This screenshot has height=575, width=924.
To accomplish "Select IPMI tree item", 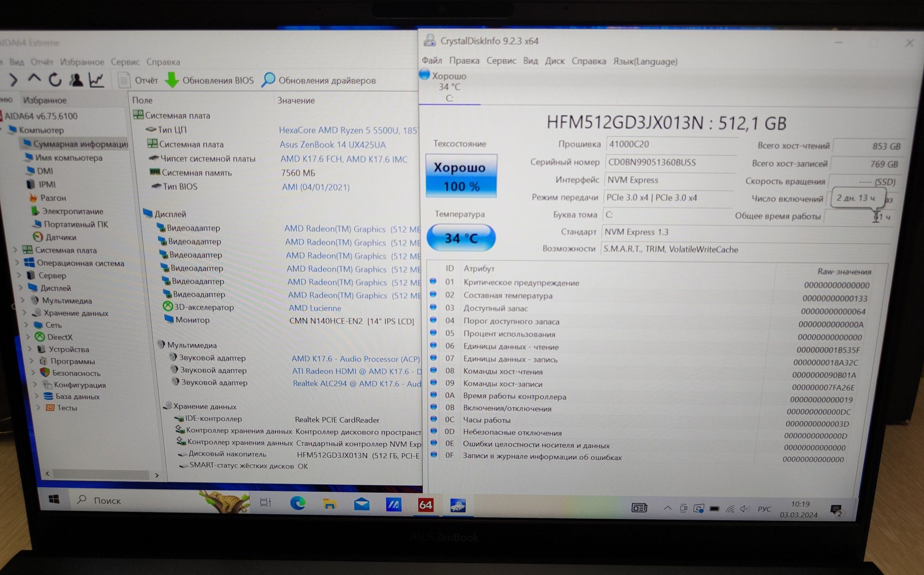I will [42, 184].
